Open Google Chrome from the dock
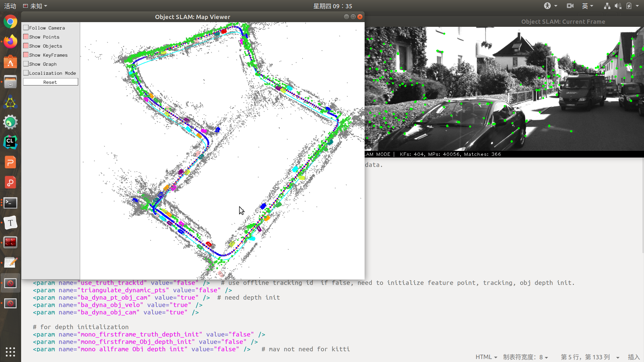The height and width of the screenshot is (362, 644). click(x=10, y=22)
